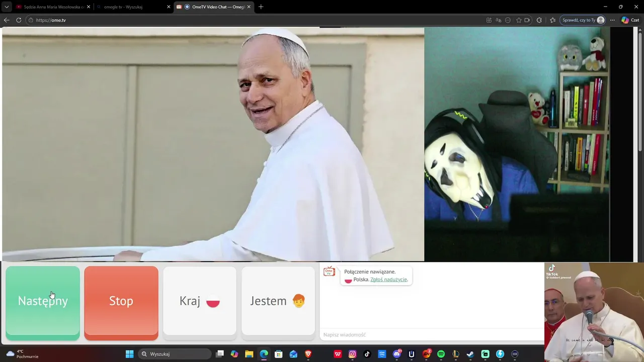Open File Explorer from taskbar
This screenshot has height=362, width=644.
pos(249,354)
